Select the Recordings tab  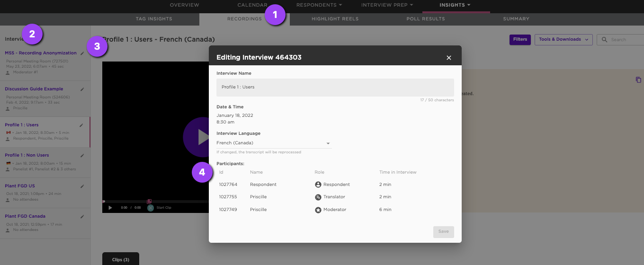[244, 19]
